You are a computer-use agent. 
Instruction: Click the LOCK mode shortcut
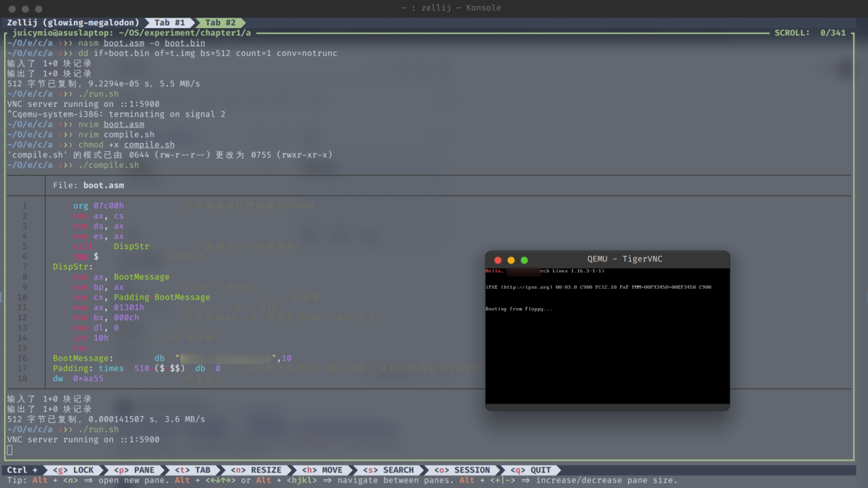(73, 470)
